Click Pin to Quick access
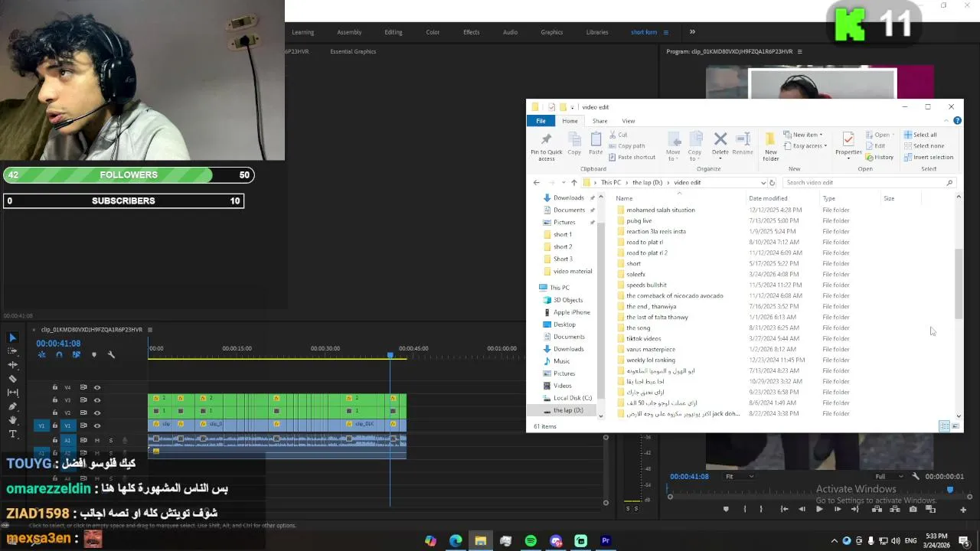Screen dimensions: 980x551 click(x=546, y=147)
